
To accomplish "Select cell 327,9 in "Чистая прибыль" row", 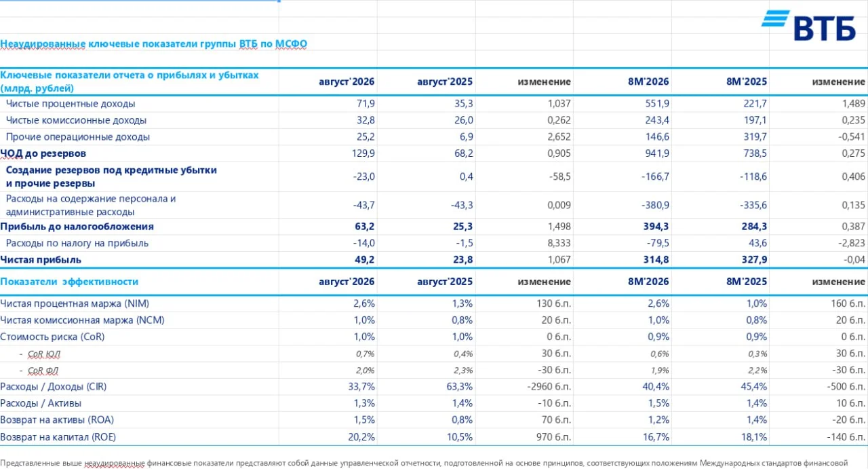I will pyautogui.click(x=753, y=259).
